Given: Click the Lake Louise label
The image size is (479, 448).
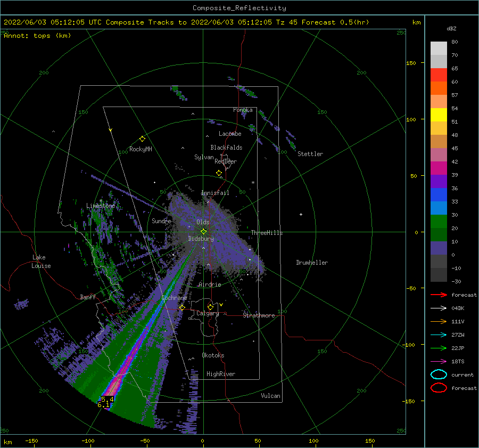Looking at the screenshot, I should click(x=41, y=262).
